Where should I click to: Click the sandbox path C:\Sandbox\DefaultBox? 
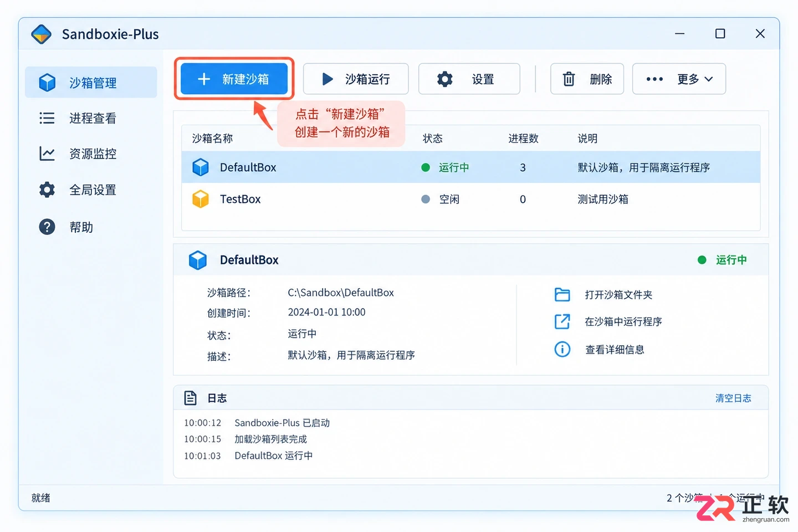[x=341, y=293]
